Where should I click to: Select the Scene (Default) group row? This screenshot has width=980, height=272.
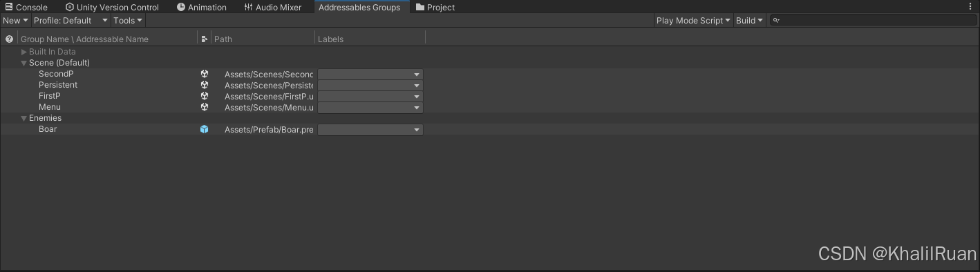tap(490, 63)
